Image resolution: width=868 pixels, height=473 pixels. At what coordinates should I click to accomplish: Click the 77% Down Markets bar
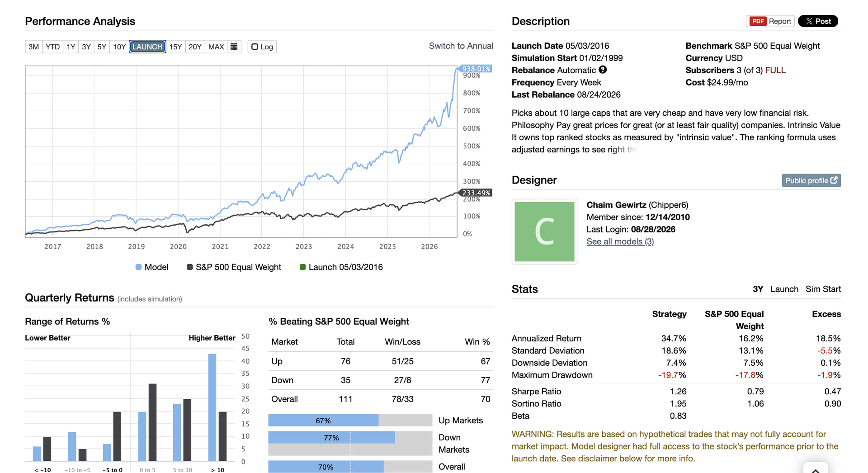point(331,437)
